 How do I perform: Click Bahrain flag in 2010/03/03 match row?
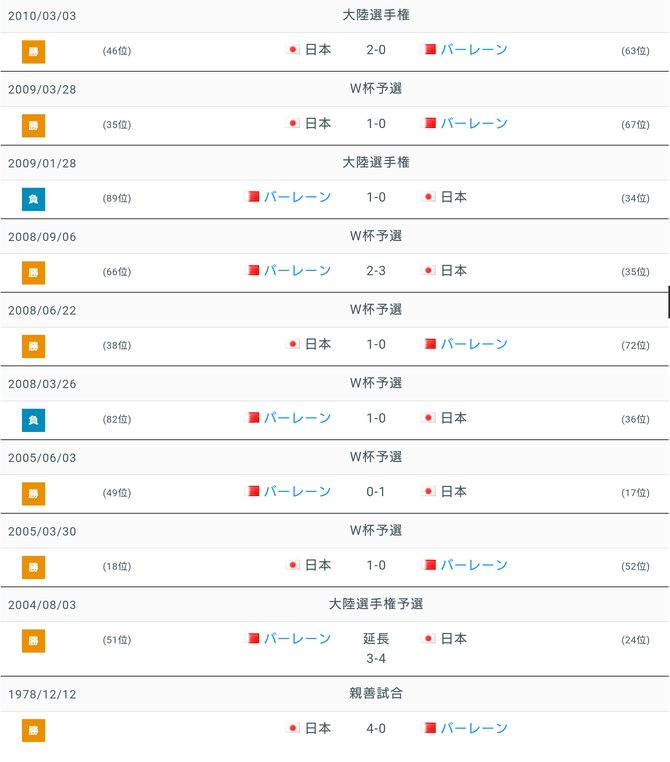430,50
